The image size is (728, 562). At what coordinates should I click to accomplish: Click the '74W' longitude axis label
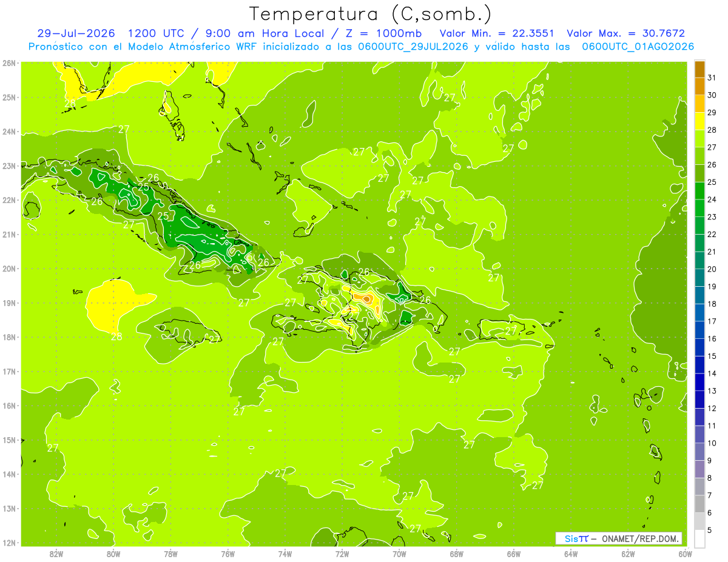coord(285,554)
